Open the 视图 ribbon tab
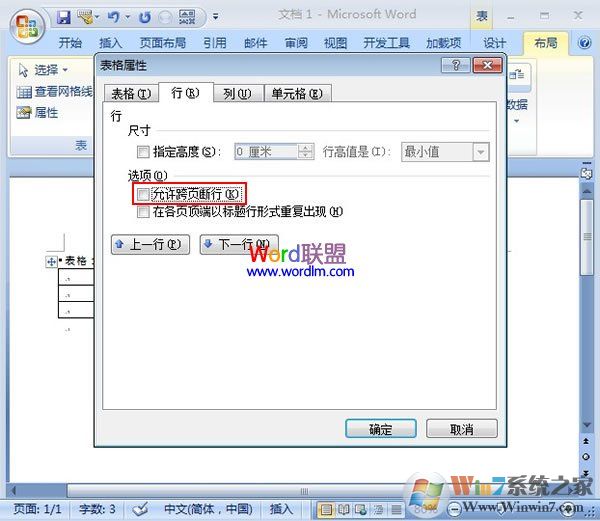This screenshot has height=521, width=600. (x=336, y=43)
